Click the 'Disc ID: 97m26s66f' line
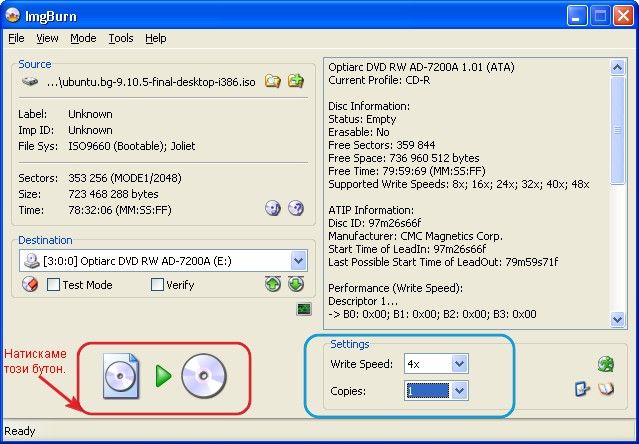 coord(375,223)
